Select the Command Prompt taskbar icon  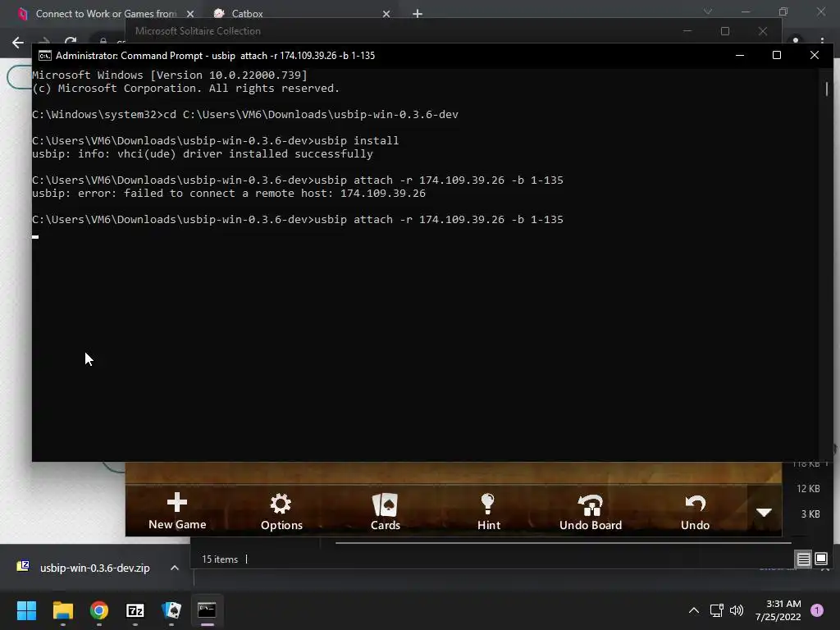[207, 610]
